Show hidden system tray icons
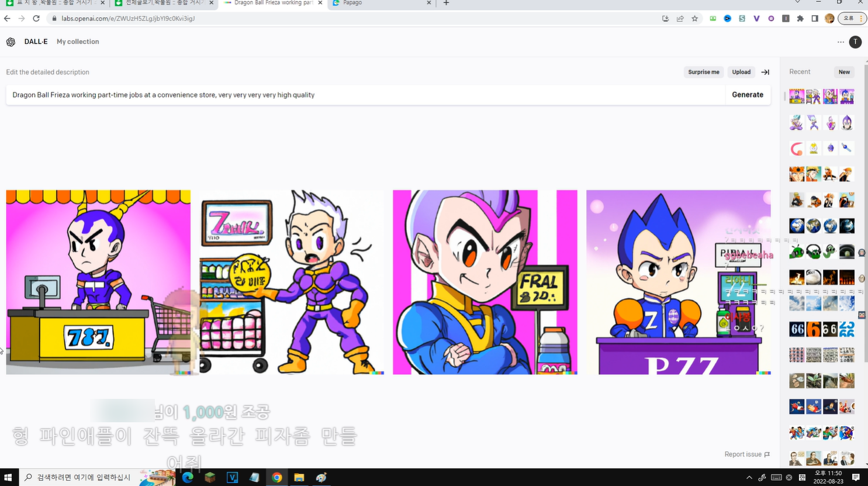Image resolution: width=868 pixels, height=486 pixels. (x=749, y=477)
